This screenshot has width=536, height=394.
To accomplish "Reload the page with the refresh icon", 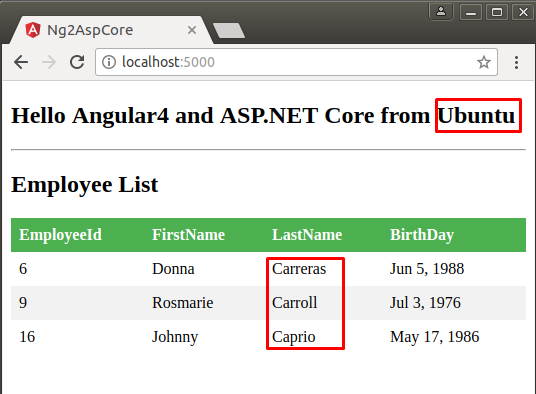I will click(77, 62).
